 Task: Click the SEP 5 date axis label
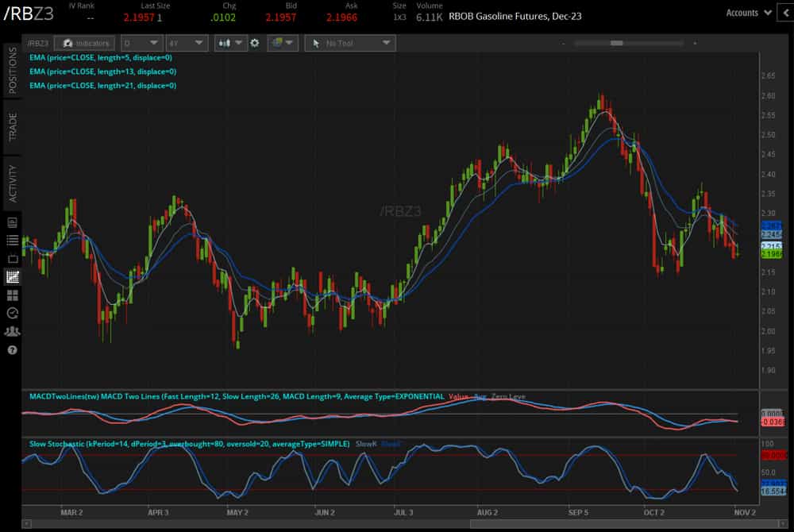coord(578,513)
